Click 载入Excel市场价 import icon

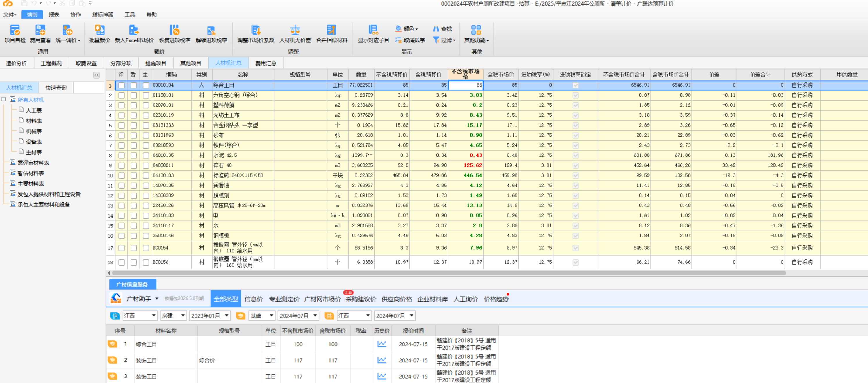(x=134, y=30)
